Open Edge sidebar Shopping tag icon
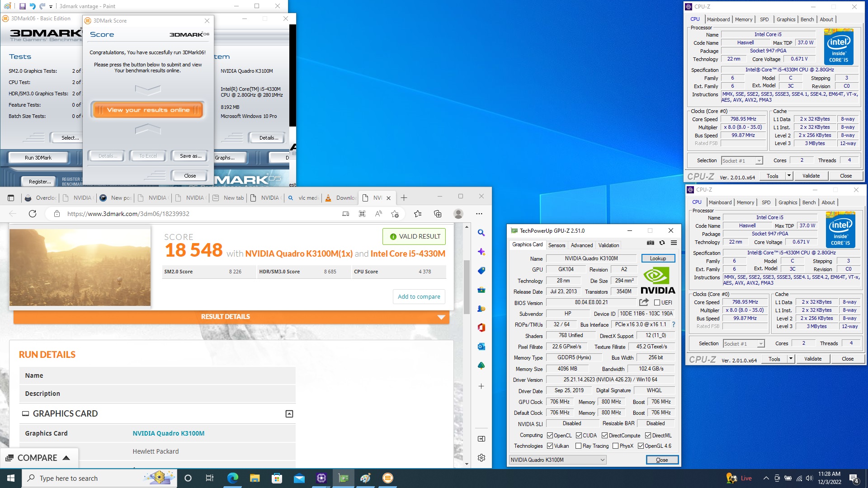Image resolution: width=868 pixels, height=488 pixels. 481,271
